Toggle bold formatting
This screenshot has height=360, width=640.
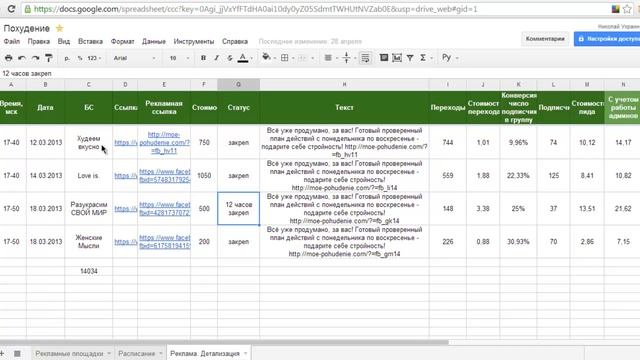click(203, 58)
